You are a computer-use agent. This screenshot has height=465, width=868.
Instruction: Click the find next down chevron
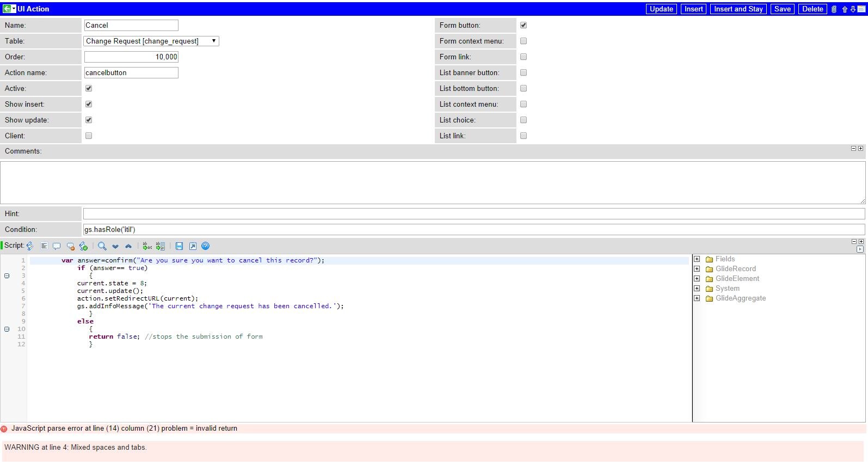(x=115, y=247)
